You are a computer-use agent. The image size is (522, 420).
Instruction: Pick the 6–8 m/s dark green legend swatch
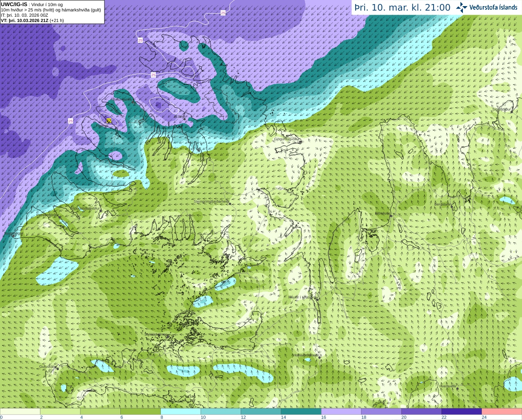tap(140, 411)
